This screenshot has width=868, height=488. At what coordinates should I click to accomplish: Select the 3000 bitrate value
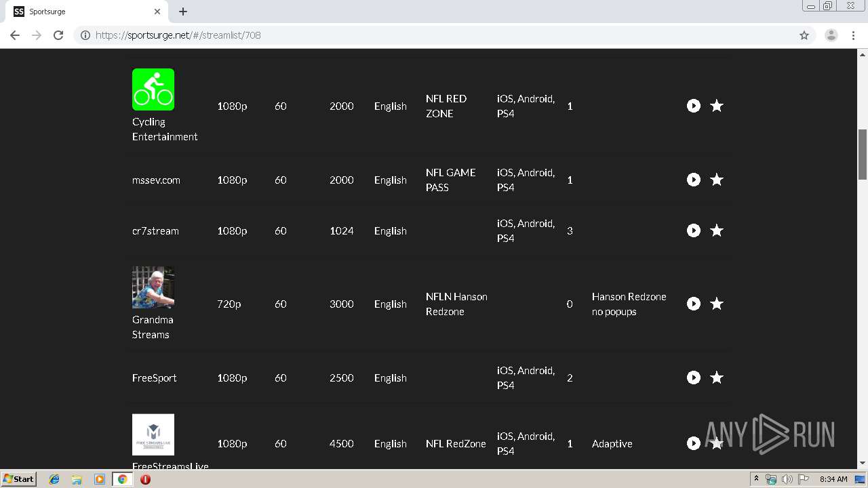[342, 304]
